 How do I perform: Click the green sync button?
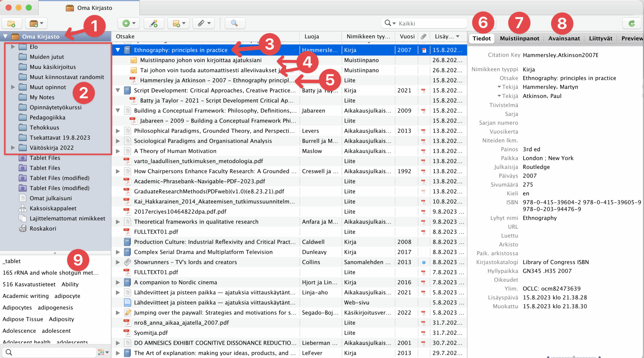(x=631, y=23)
